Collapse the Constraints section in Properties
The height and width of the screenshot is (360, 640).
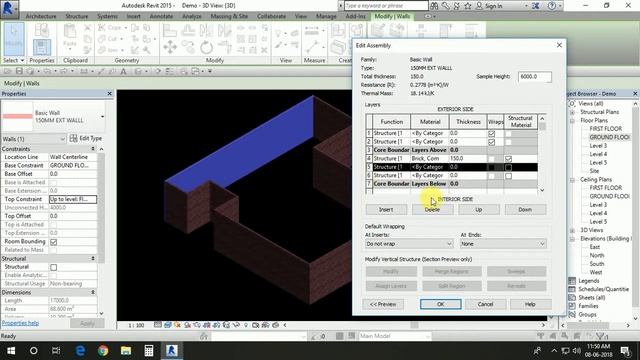pos(93,149)
